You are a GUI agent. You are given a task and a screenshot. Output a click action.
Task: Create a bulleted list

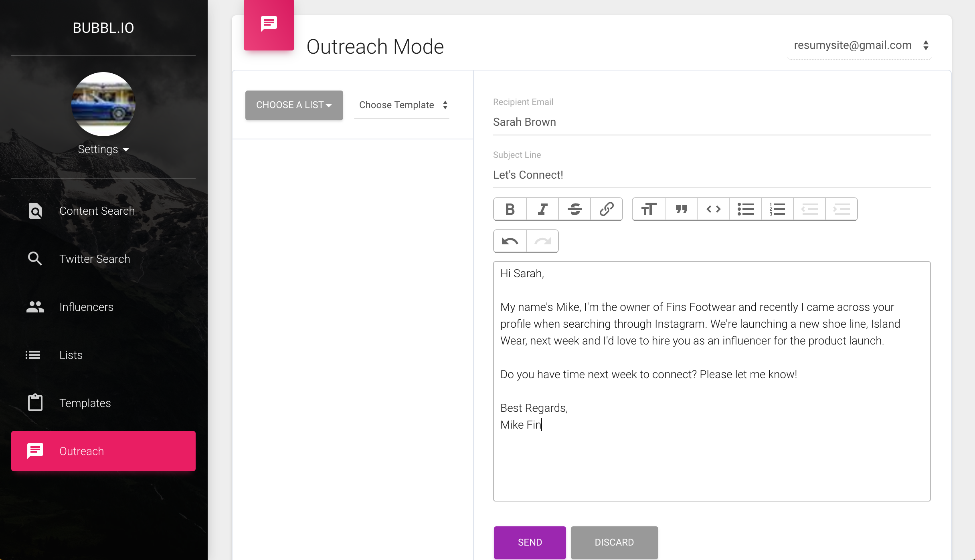click(x=745, y=209)
